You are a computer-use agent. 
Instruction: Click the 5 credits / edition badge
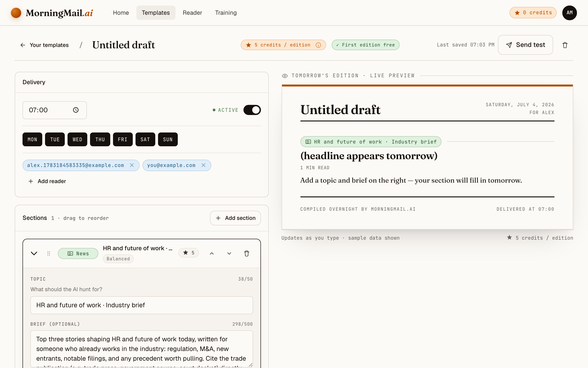[x=283, y=45]
